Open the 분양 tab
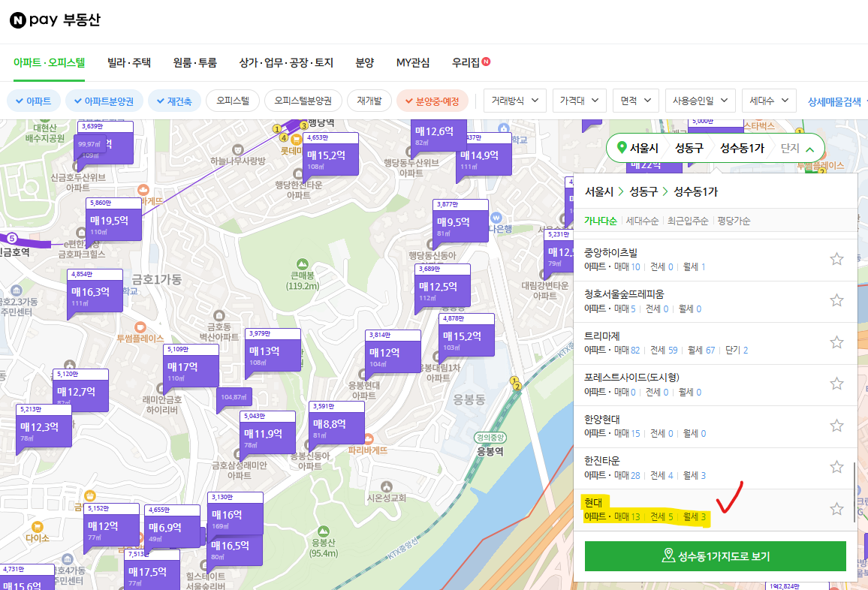The width and height of the screenshot is (868, 590). pyautogui.click(x=364, y=63)
